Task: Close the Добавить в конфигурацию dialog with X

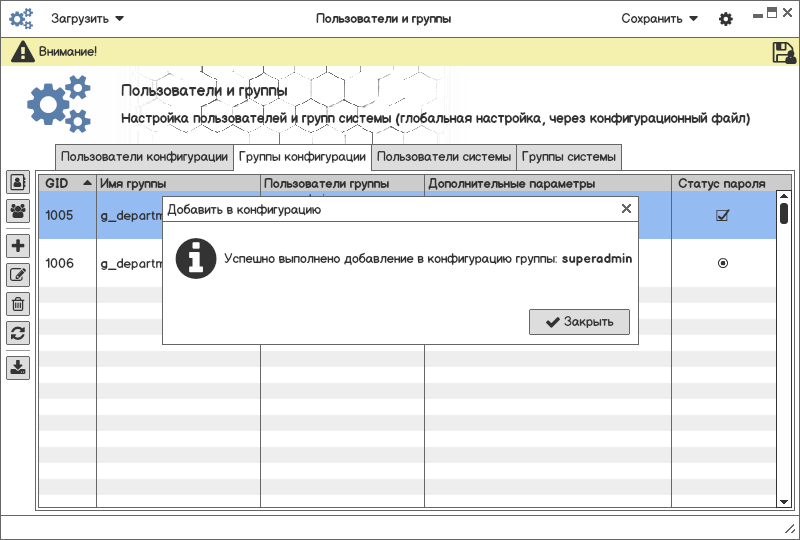Action: [x=626, y=209]
